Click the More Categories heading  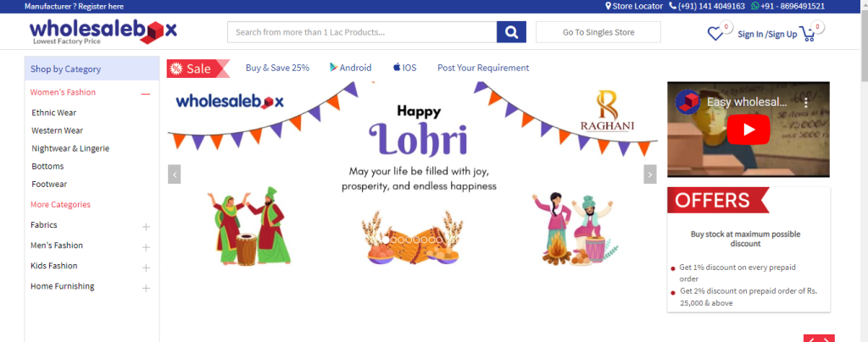60,204
